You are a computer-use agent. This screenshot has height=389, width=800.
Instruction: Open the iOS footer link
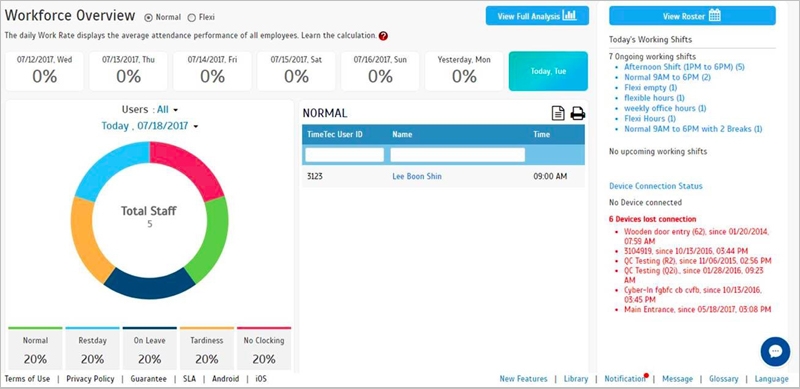(260, 379)
